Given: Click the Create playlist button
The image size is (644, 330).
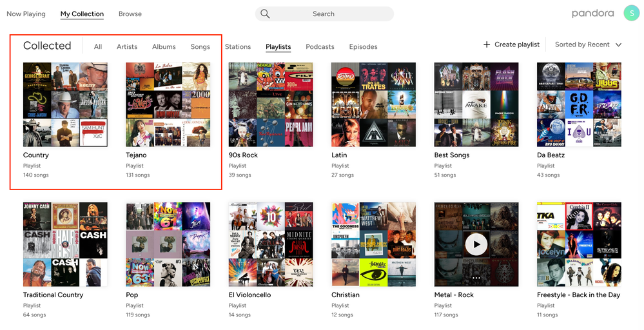Looking at the screenshot, I should [511, 44].
